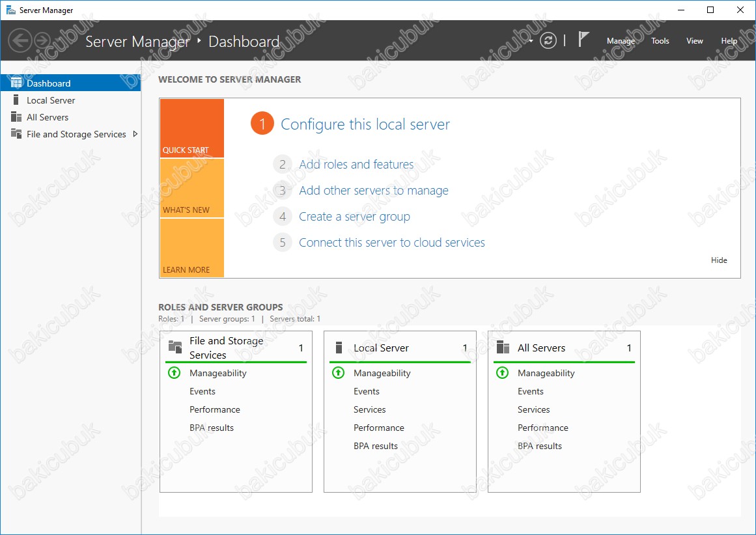Open Services in All Servers tile
The height and width of the screenshot is (535, 756).
534,409
